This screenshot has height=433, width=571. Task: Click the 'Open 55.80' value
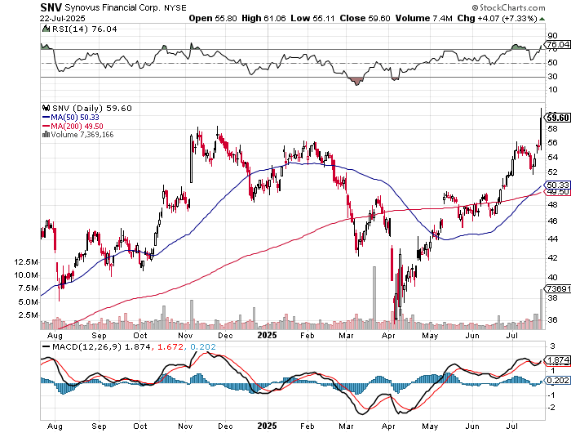pyautogui.click(x=213, y=18)
